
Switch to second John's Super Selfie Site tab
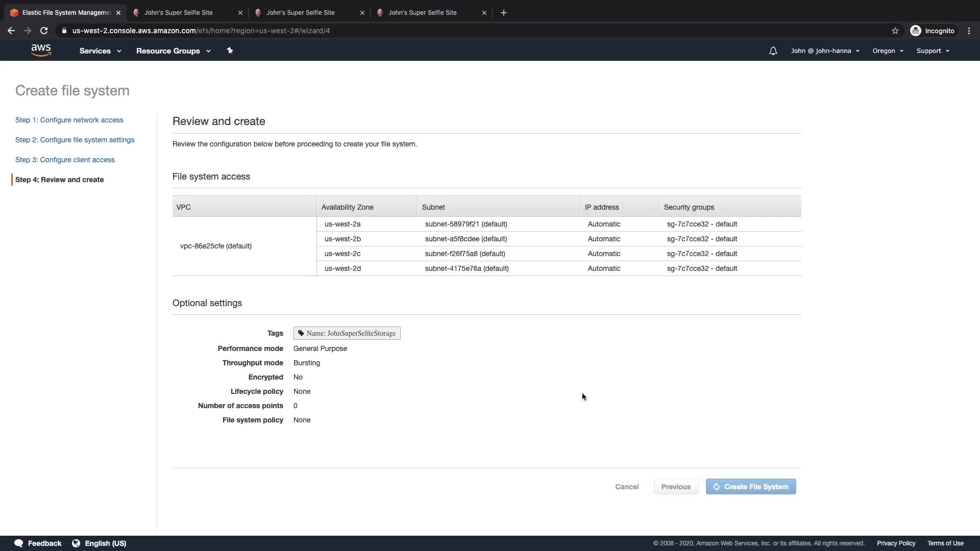[300, 13]
